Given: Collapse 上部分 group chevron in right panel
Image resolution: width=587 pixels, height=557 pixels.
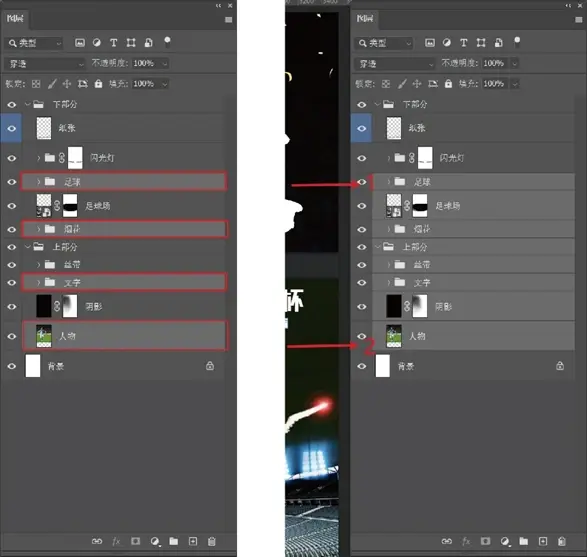Looking at the screenshot, I should point(377,247).
